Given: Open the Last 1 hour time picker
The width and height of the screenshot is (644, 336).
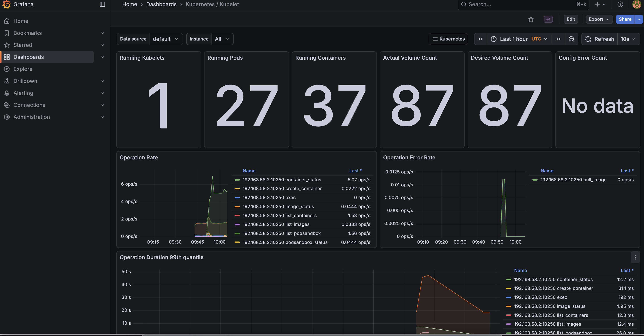Looking at the screenshot, I should pyautogui.click(x=519, y=39).
